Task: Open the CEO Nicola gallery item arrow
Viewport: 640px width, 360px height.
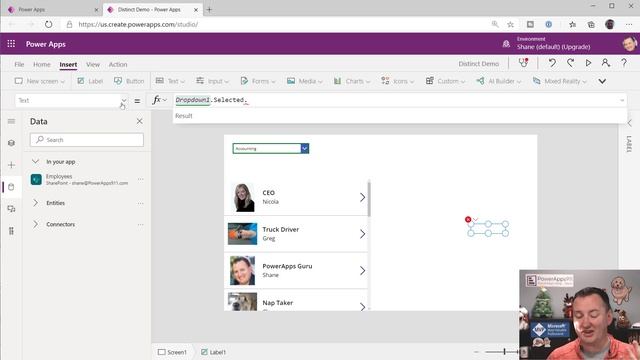Action: [362, 198]
